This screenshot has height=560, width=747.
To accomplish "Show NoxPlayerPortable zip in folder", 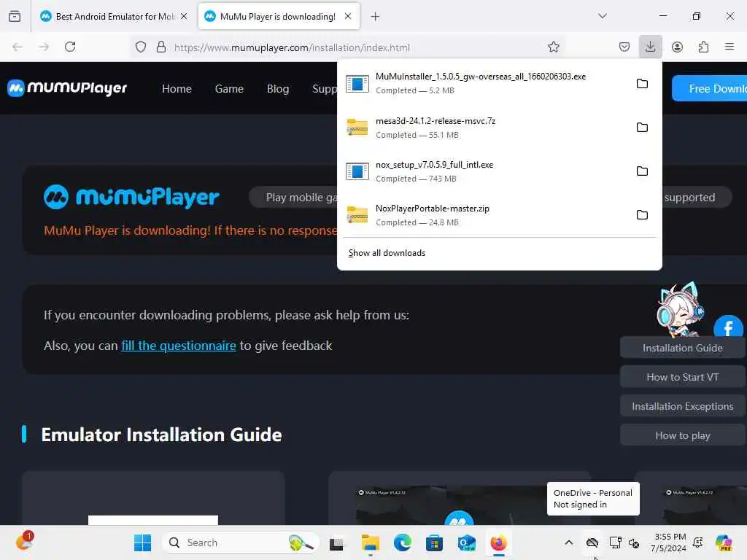I will (642, 215).
